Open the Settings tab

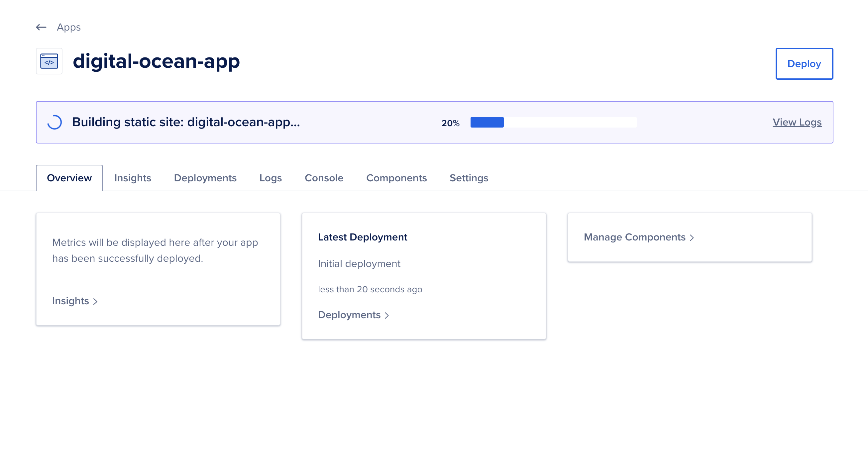pos(469,178)
